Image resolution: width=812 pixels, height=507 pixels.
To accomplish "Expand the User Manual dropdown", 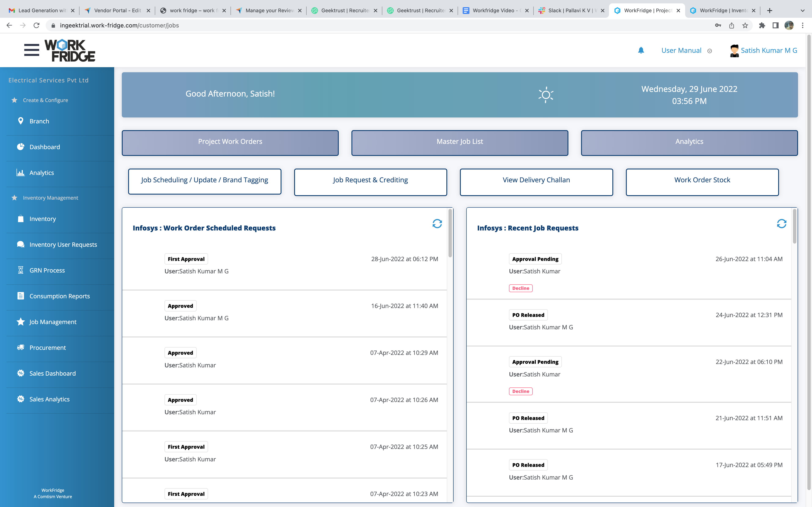I will (710, 51).
